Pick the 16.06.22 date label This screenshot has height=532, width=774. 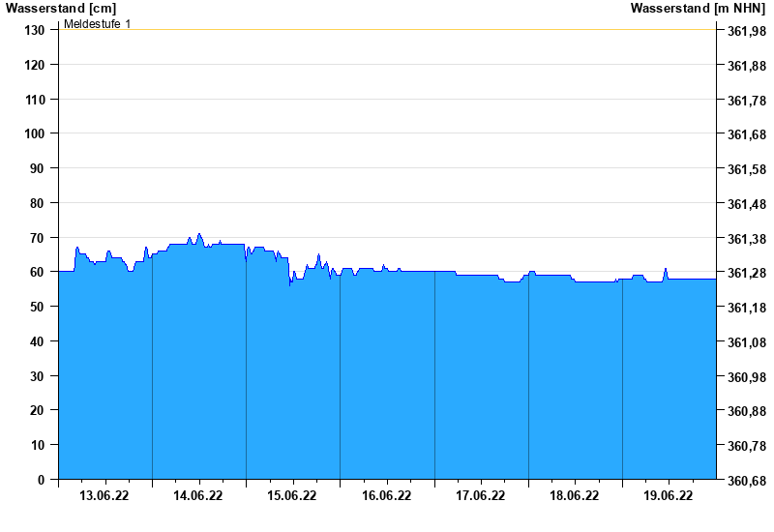pos(386,496)
